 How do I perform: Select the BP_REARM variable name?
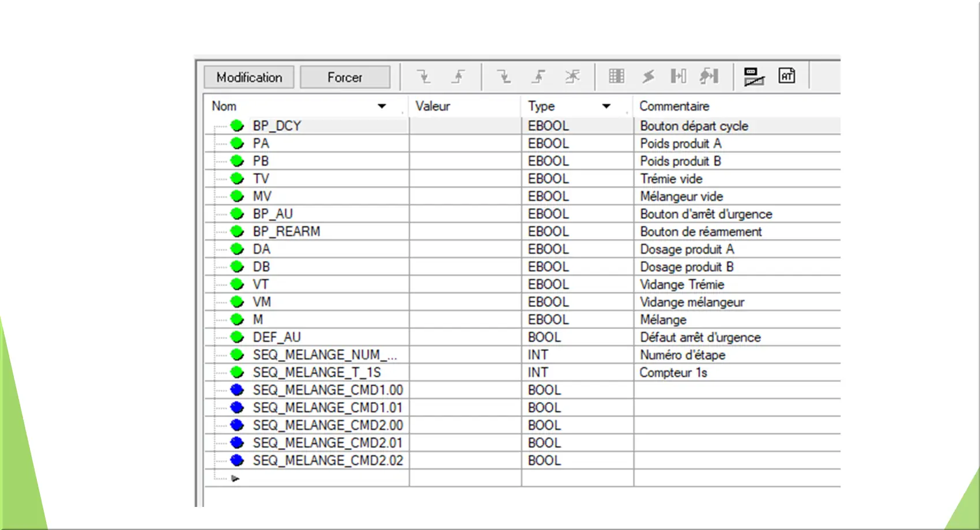coord(286,231)
